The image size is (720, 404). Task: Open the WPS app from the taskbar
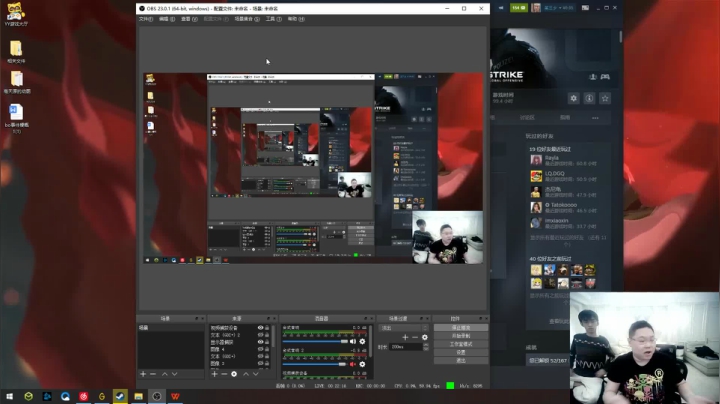tap(175, 396)
